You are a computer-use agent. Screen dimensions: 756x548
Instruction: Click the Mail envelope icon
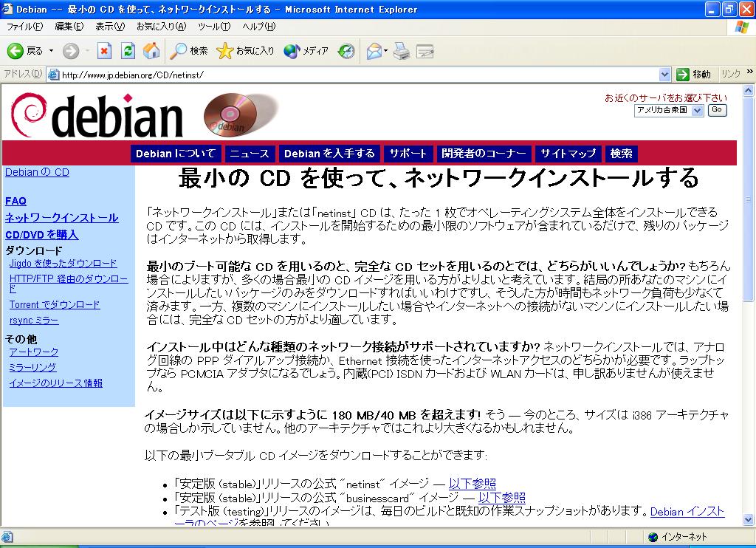pyautogui.click(x=374, y=51)
